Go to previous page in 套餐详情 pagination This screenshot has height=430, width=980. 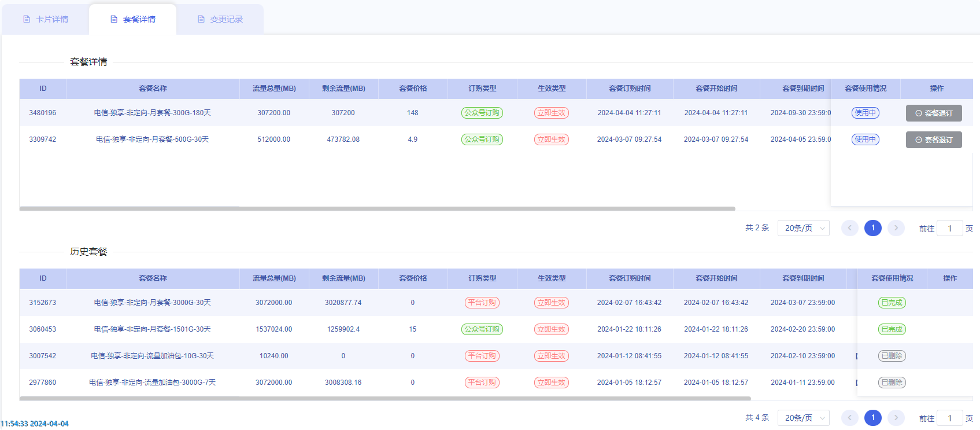pos(849,228)
